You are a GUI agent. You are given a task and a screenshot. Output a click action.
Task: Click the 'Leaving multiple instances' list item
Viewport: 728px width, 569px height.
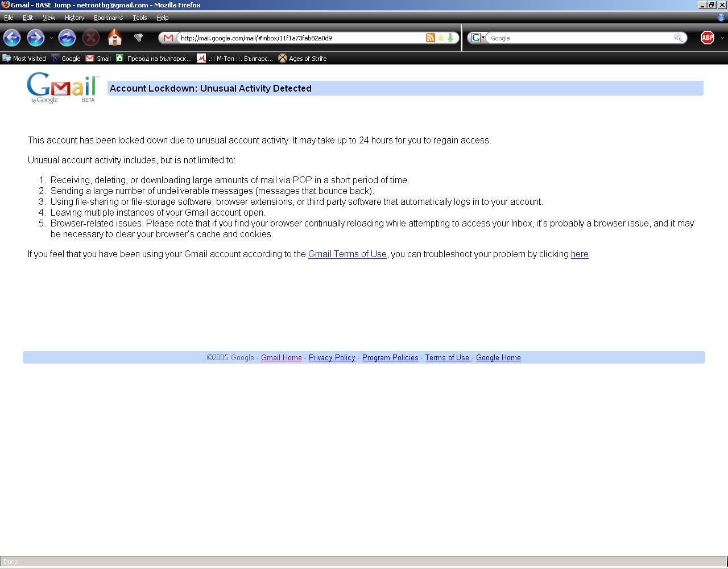(158, 212)
